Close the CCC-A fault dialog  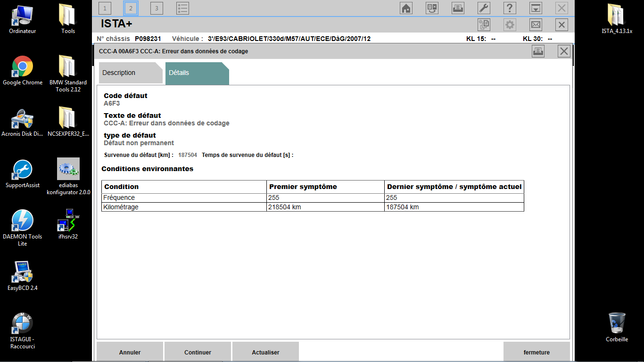point(564,51)
